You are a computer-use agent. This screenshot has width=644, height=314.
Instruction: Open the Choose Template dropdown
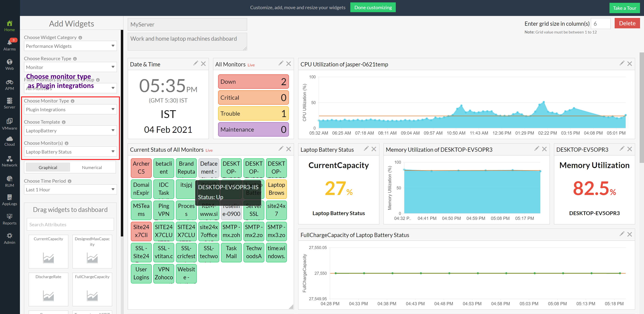(70, 131)
